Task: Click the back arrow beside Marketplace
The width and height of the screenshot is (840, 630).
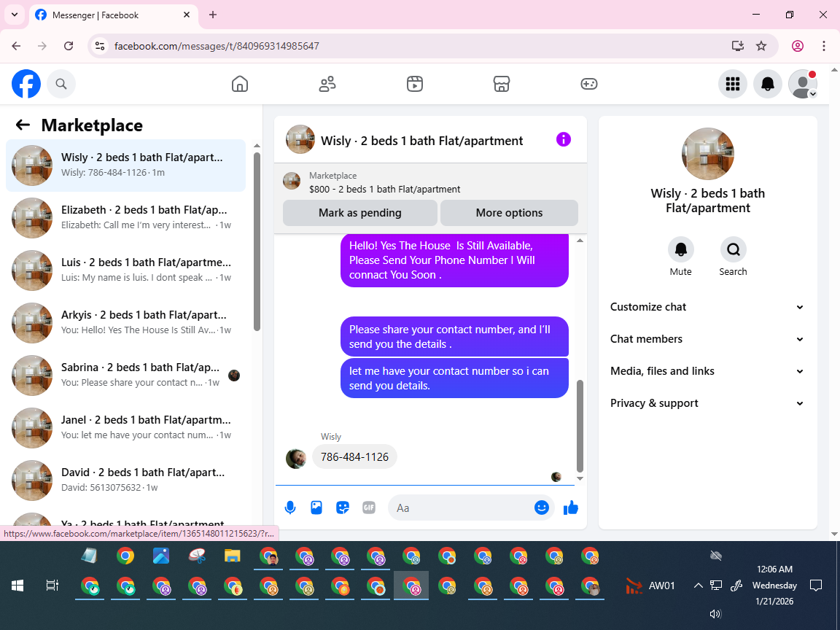Action: point(23,125)
